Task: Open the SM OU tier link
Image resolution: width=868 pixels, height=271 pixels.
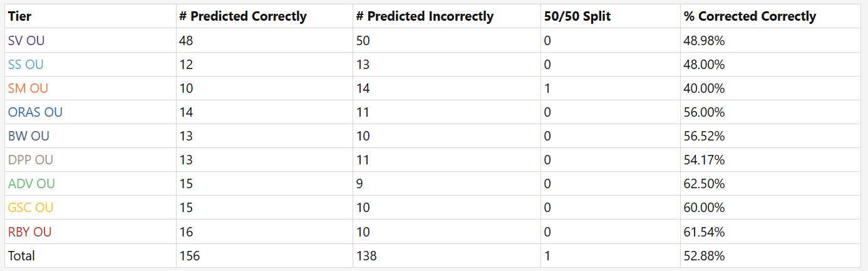Action: click(28, 88)
